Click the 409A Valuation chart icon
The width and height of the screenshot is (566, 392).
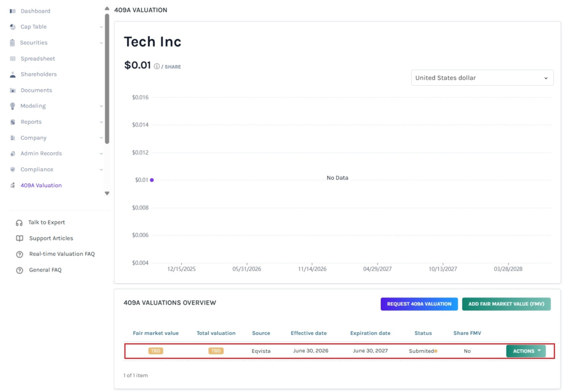coord(13,185)
